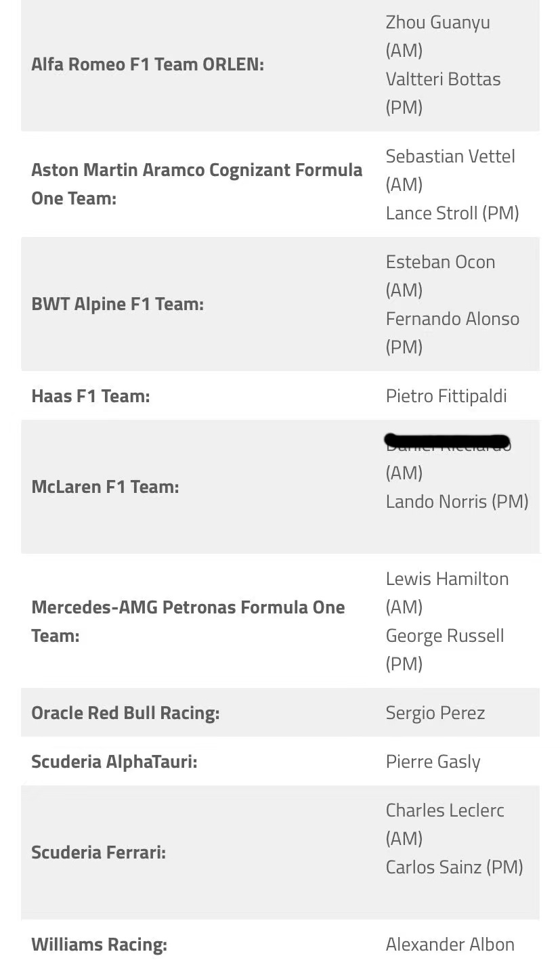Select the Oracle Red Bull Racing label
560x975 pixels.
pos(125,713)
